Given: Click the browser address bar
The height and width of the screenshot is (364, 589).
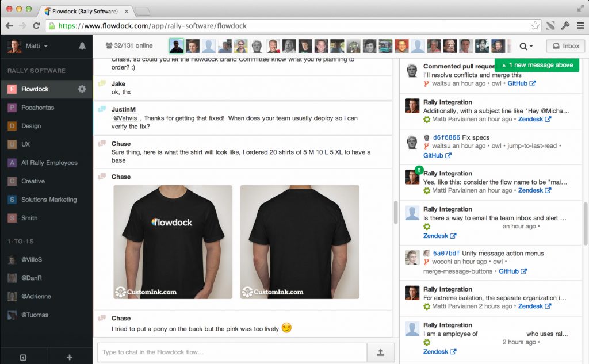Looking at the screenshot, I should coord(293,25).
